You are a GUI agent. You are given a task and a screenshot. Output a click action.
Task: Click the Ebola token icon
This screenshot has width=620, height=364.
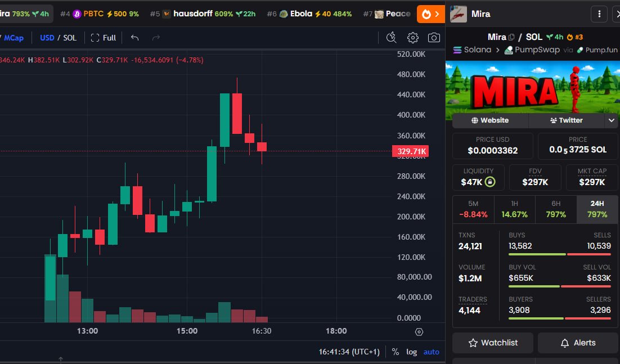point(284,14)
